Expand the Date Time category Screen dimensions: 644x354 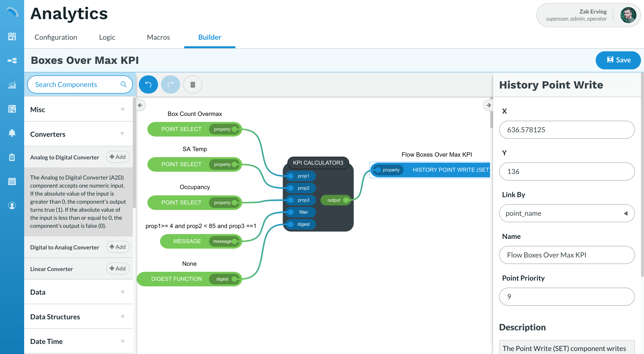123,341
